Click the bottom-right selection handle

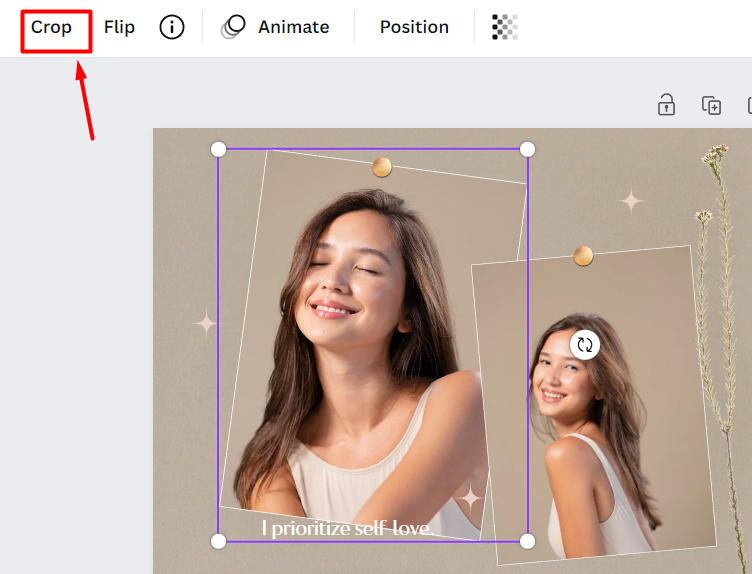(528, 541)
